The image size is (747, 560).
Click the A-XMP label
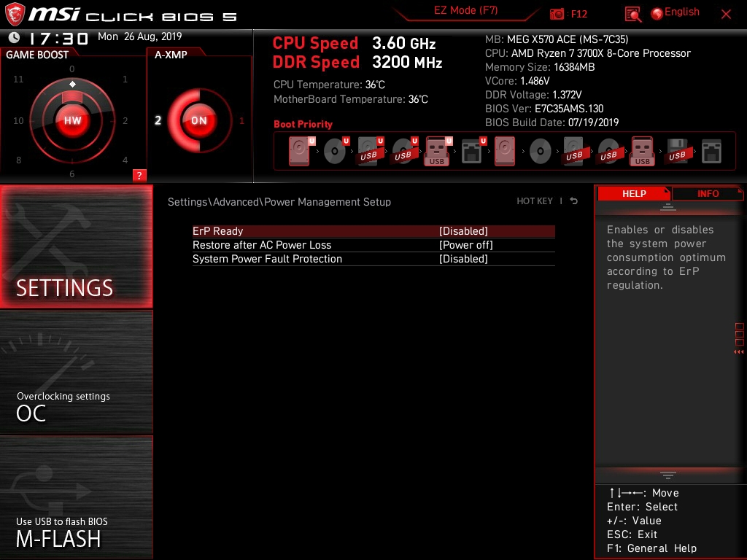tap(171, 55)
